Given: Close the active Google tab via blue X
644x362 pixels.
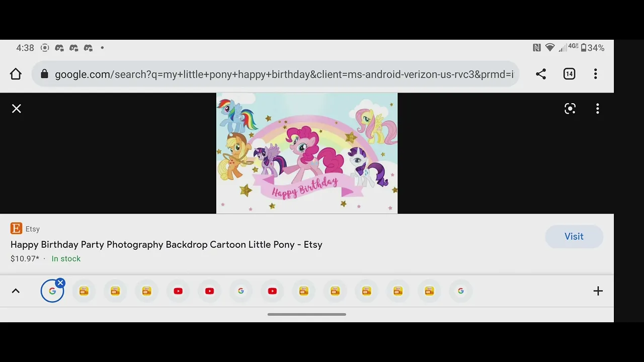Looking at the screenshot, I should click(60, 283).
